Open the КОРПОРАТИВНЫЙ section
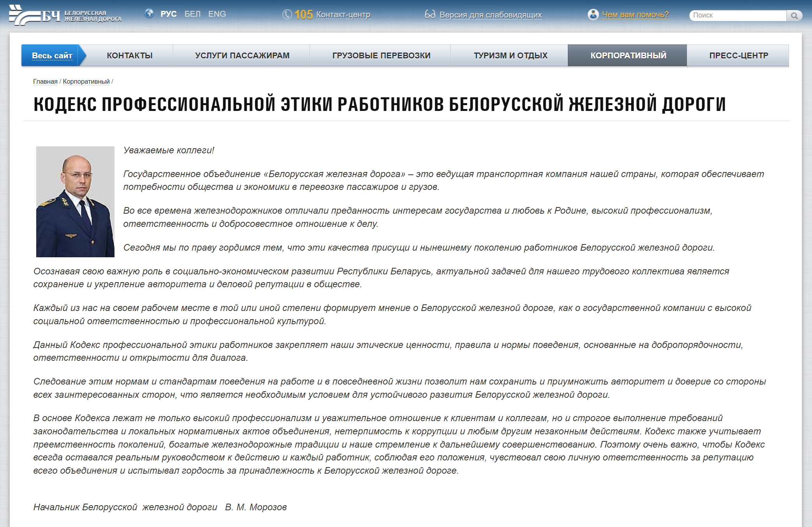Image resolution: width=812 pixels, height=527 pixels. coord(628,55)
